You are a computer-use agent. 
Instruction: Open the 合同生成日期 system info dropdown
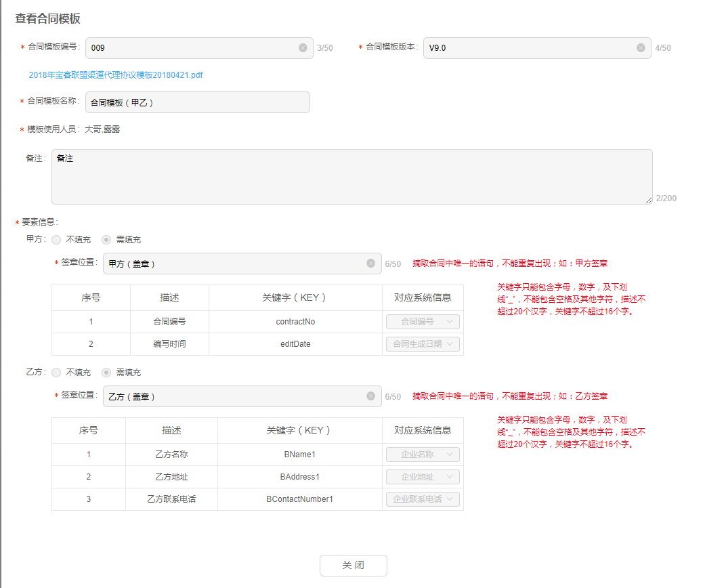point(423,344)
